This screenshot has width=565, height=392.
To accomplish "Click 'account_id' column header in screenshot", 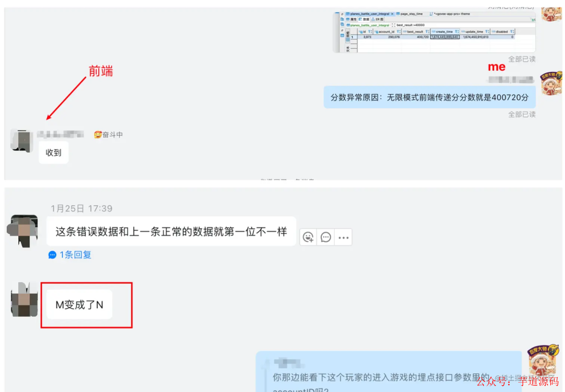I will pos(387,32).
